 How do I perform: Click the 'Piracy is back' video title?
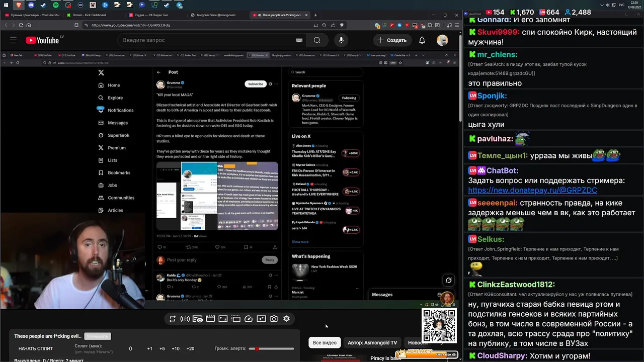click(386, 358)
